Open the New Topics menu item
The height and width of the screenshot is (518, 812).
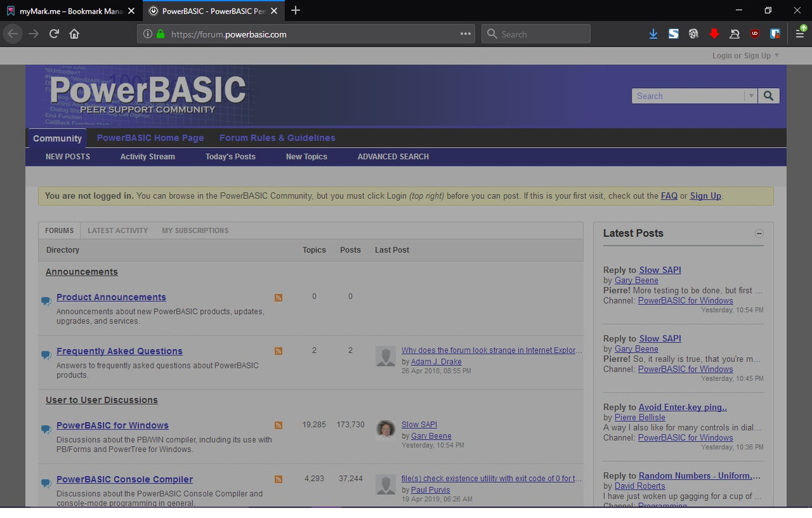[x=307, y=157]
